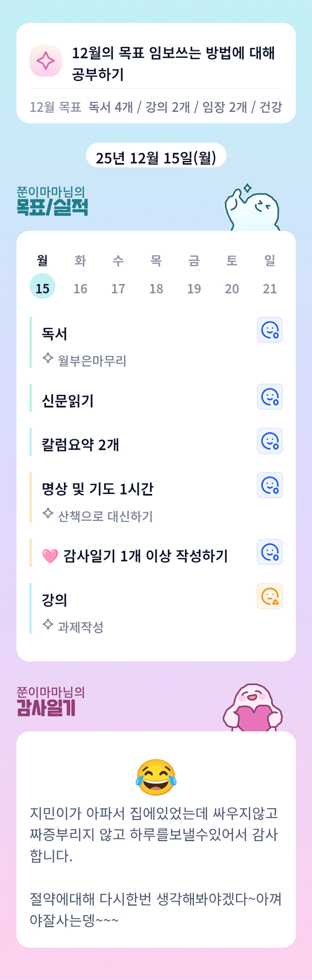The height and width of the screenshot is (980, 312).
Task: Click the orange warning face icon for 강의
Action: (270, 596)
